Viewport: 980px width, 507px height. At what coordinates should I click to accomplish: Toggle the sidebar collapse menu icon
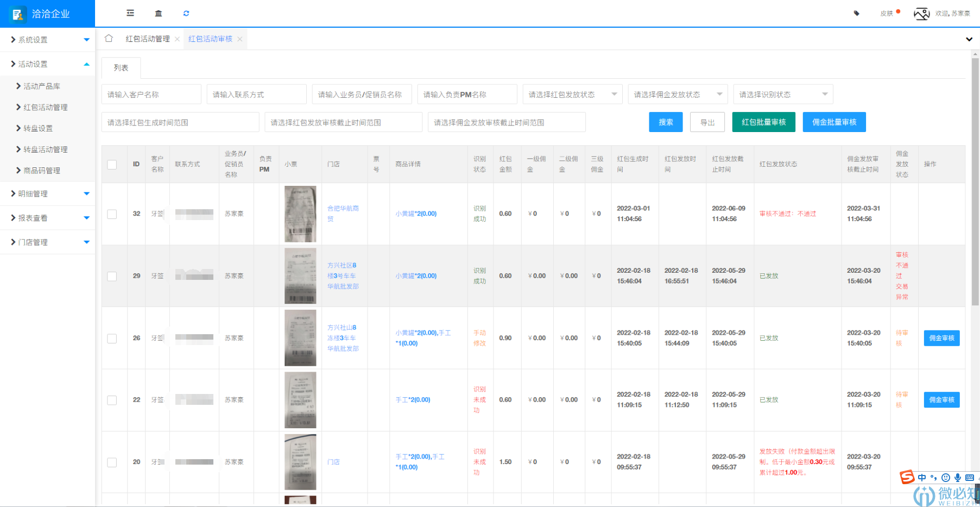coord(130,13)
